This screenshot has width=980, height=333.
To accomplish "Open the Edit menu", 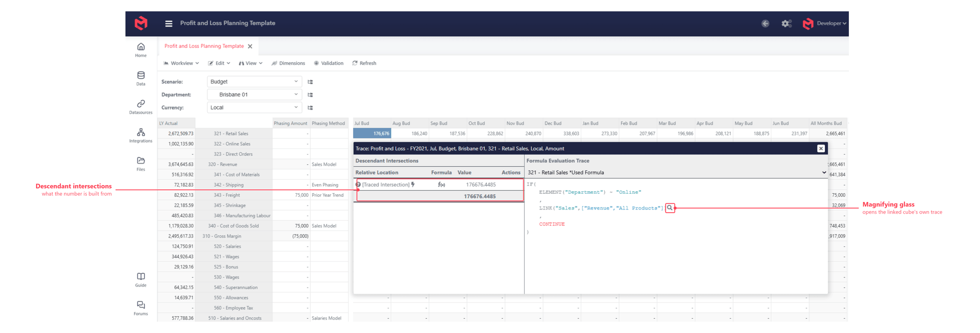I will tap(219, 63).
